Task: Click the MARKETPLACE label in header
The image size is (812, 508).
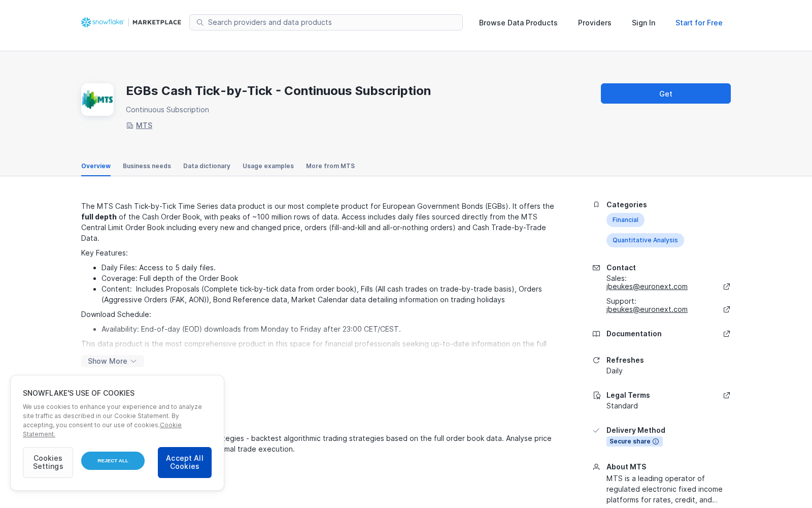Action: point(157,22)
